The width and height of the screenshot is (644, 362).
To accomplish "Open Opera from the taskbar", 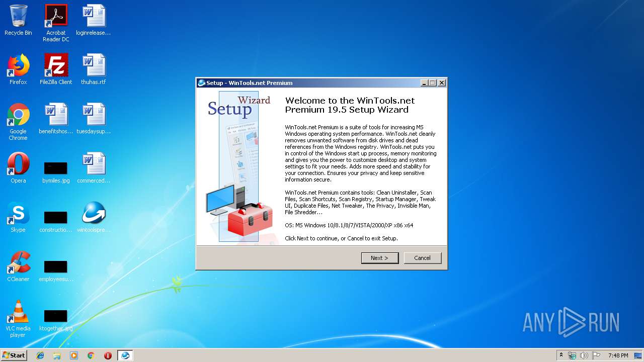I will pos(108,355).
